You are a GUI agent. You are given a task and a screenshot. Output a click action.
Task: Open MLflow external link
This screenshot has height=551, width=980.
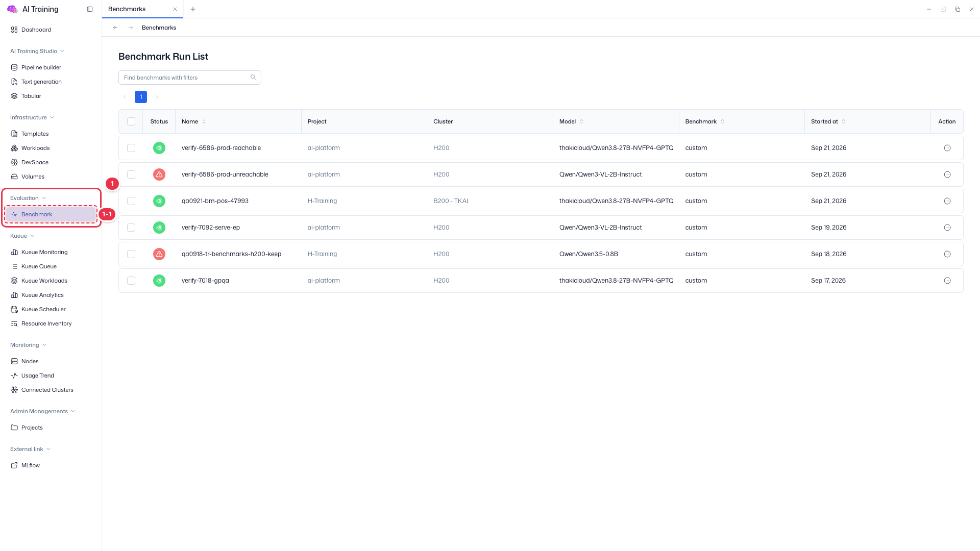[x=30, y=465]
